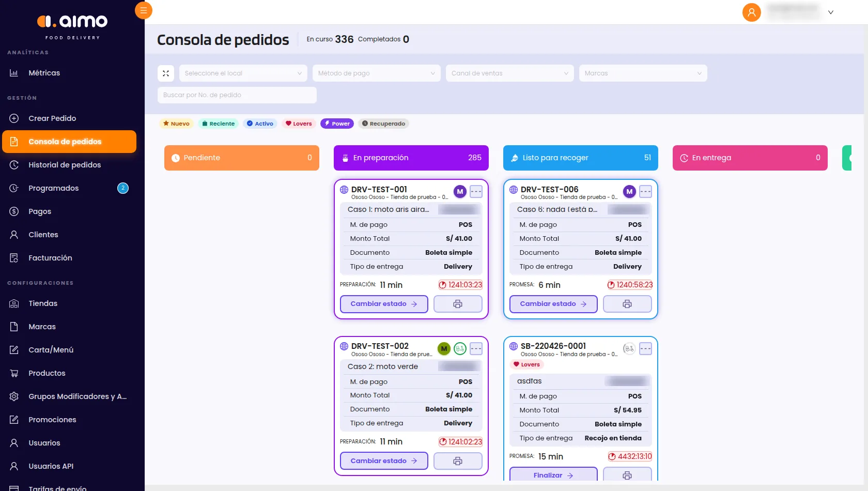Click the Productos cart icon

(14, 373)
